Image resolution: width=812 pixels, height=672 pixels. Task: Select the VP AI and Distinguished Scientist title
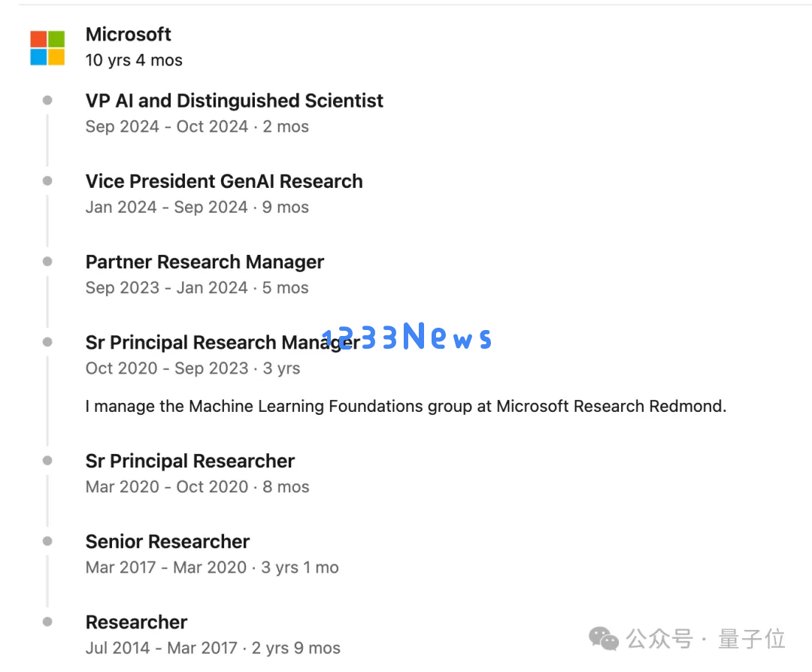(x=234, y=101)
